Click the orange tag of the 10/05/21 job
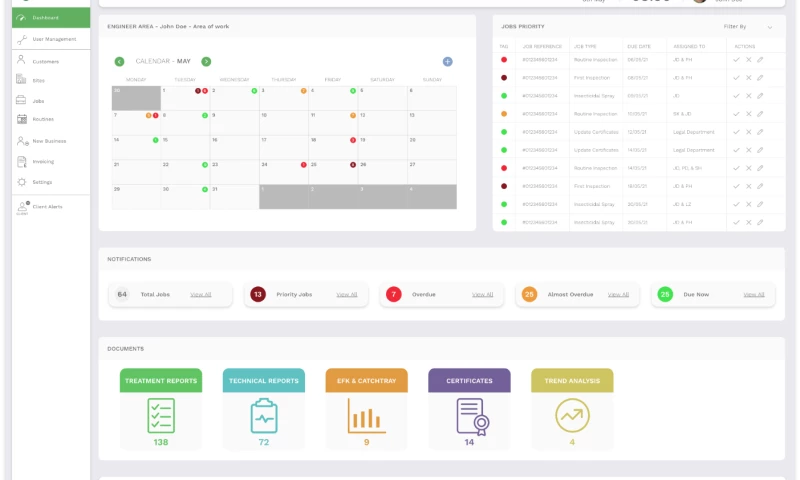Image resolution: width=800 pixels, height=480 pixels. [x=504, y=114]
